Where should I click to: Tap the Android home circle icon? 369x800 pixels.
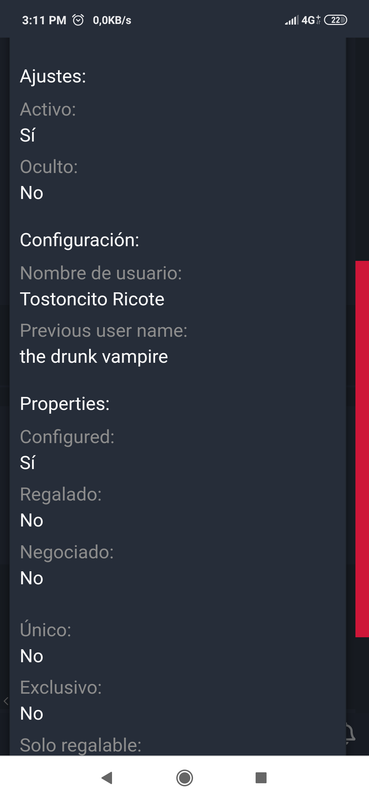coord(184,778)
